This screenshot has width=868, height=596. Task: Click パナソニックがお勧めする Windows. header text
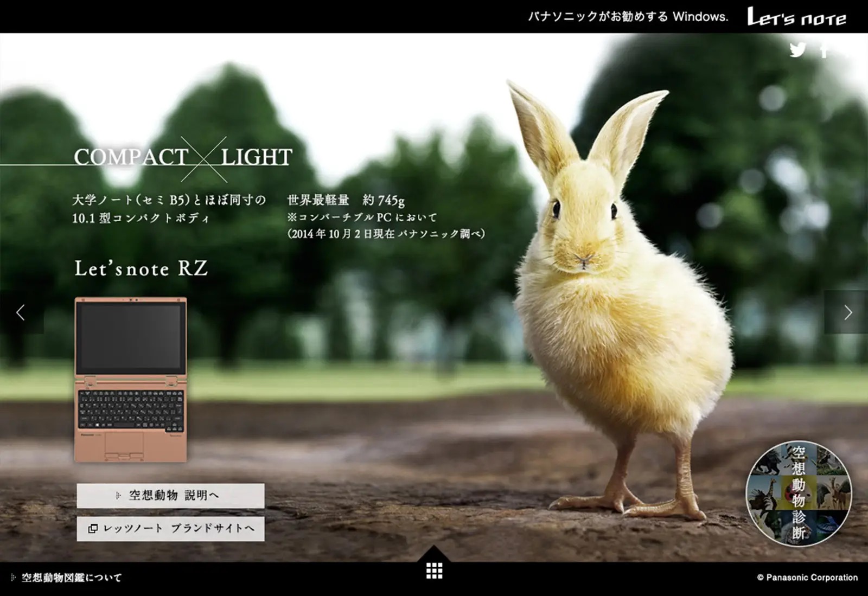tap(628, 17)
